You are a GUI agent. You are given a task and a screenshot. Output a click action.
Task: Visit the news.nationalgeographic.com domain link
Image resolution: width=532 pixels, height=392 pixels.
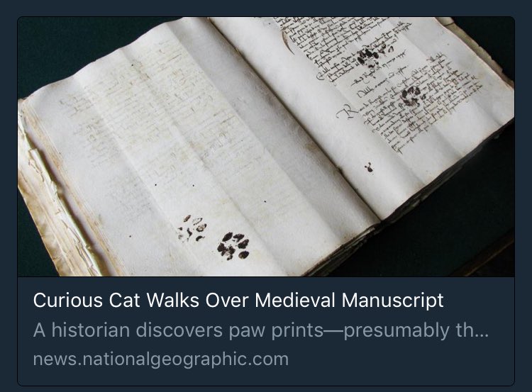161,359
